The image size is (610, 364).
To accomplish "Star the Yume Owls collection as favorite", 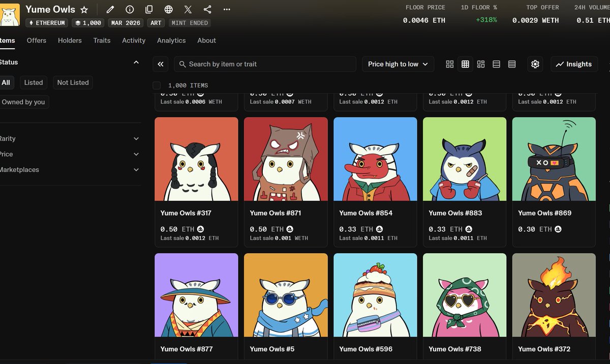I will (84, 10).
